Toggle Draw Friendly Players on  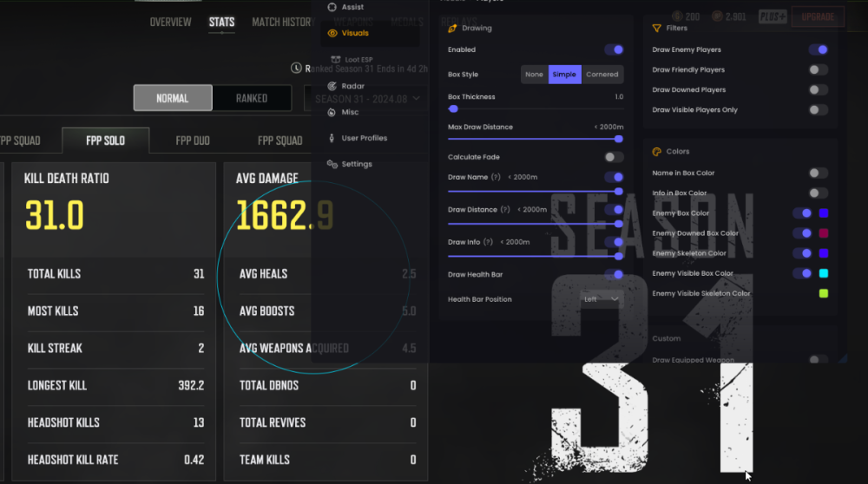click(818, 70)
